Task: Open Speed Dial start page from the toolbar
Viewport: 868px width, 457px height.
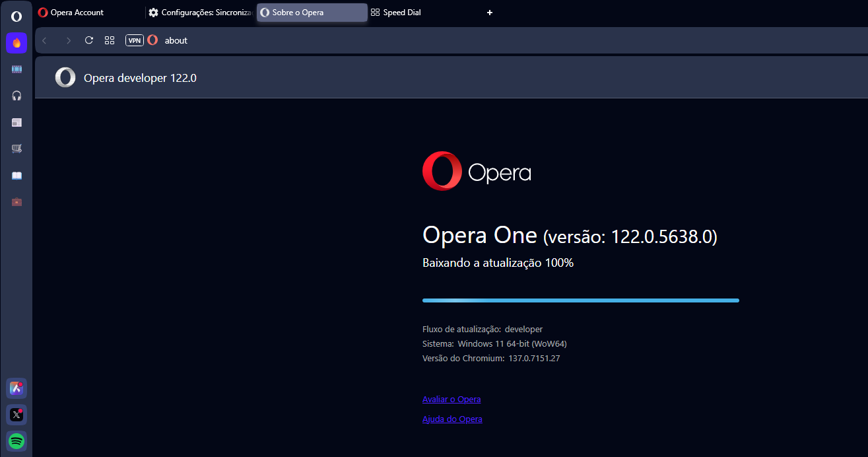Action: (x=110, y=40)
